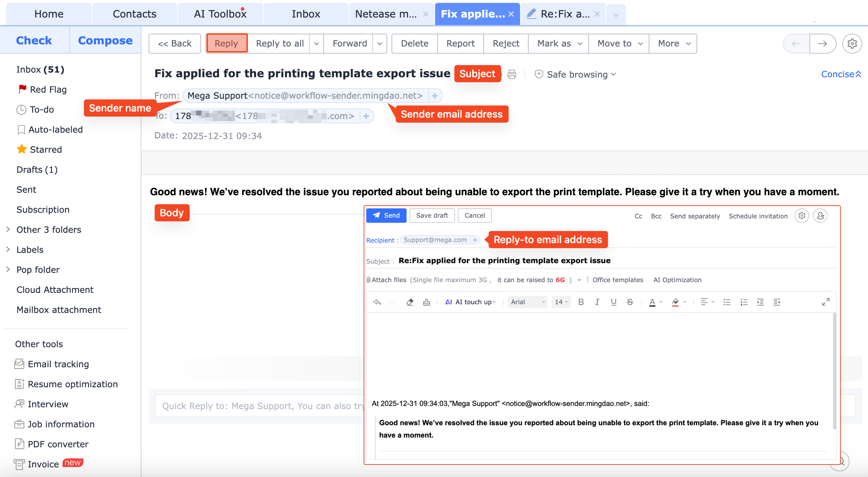The height and width of the screenshot is (477, 868).
Task: Open the font color picker arrow
Action: click(661, 302)
